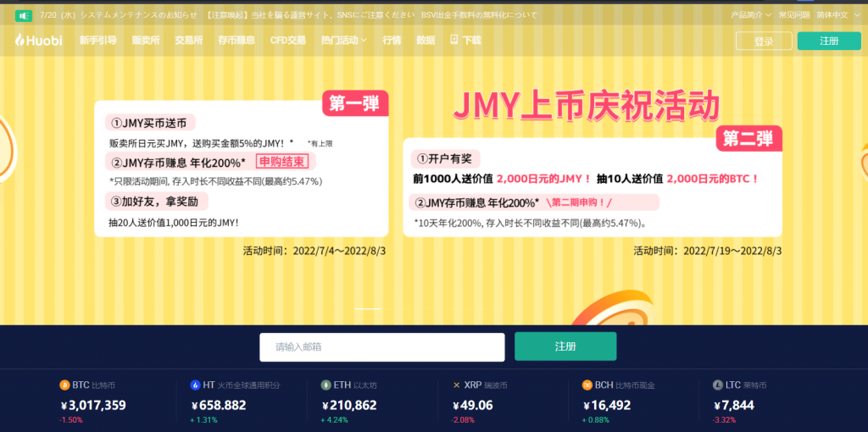Expand the 热门活动 menu

pos(344,40)
